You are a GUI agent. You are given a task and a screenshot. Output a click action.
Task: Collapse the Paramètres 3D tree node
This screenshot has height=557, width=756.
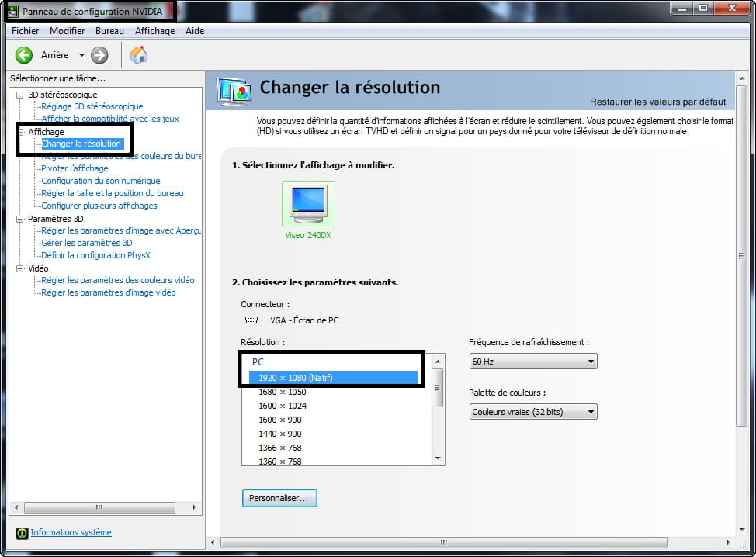click(x=19, y=219)
